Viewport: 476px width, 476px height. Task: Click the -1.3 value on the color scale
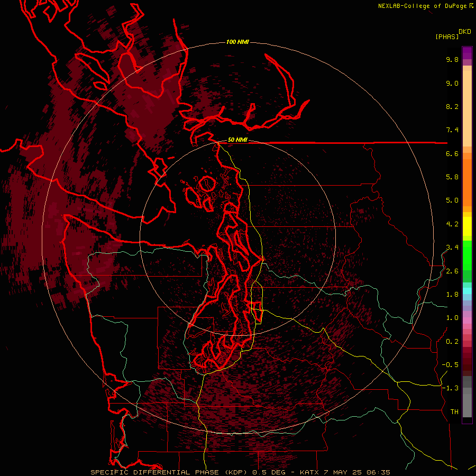450,388
